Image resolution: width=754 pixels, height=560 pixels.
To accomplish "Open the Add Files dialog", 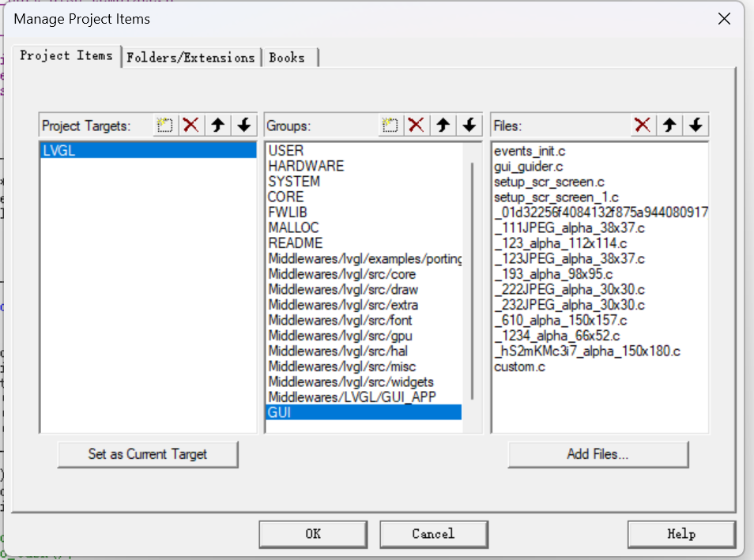I will 598,454.
